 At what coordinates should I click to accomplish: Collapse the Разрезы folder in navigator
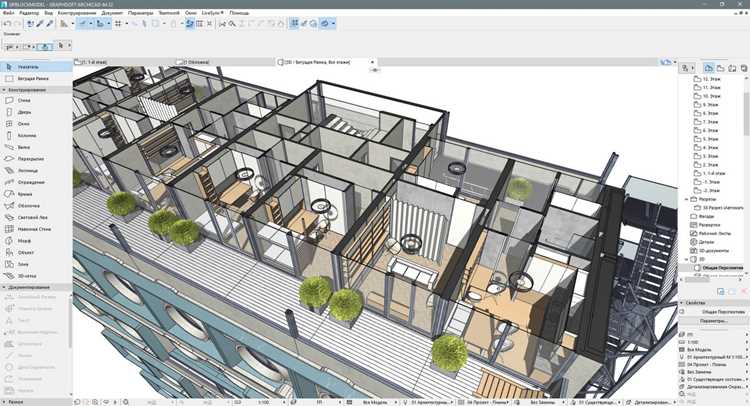[687, 199]
